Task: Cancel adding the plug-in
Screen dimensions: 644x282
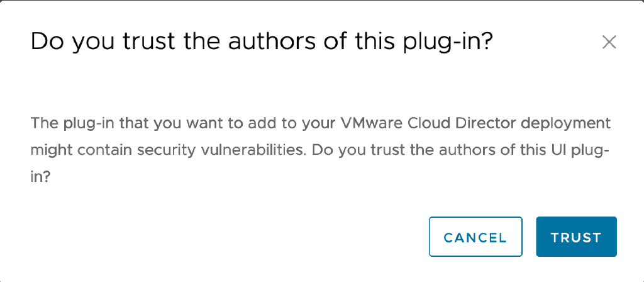Action: (x=475, y=237)
